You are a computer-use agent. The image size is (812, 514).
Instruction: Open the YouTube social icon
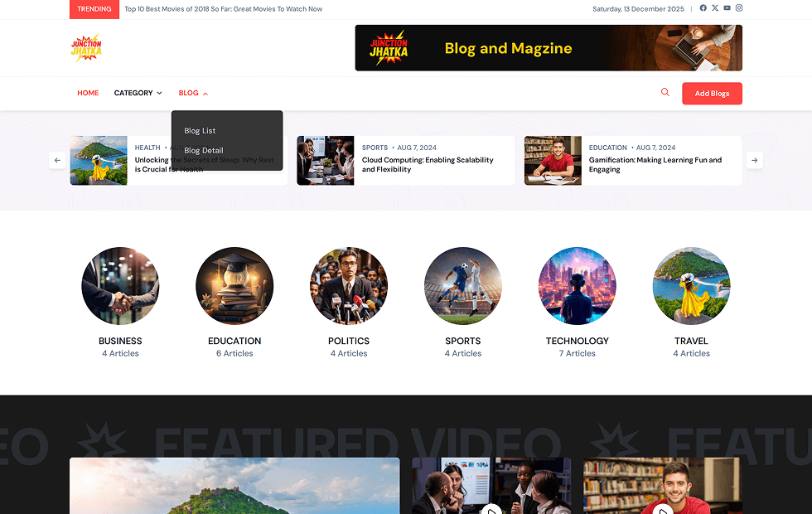[x=727, y=8]
